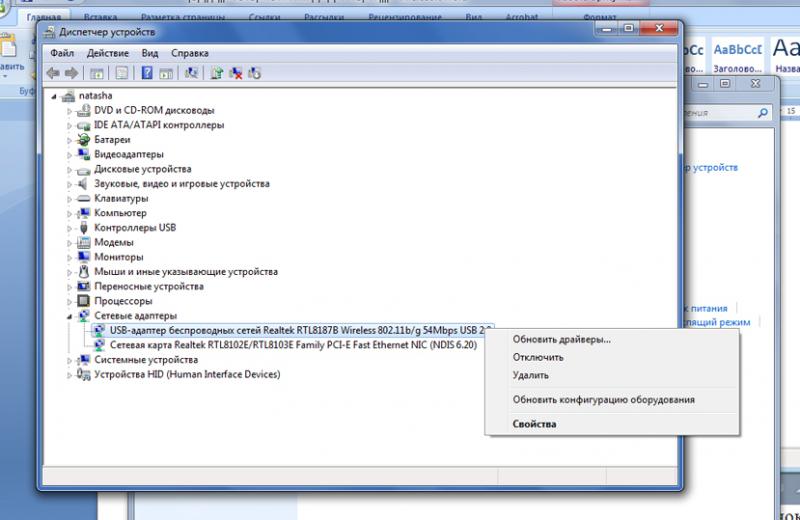The image size is (800, 520).
Task: Expand the Компьютер node
Action: point(69,213)
